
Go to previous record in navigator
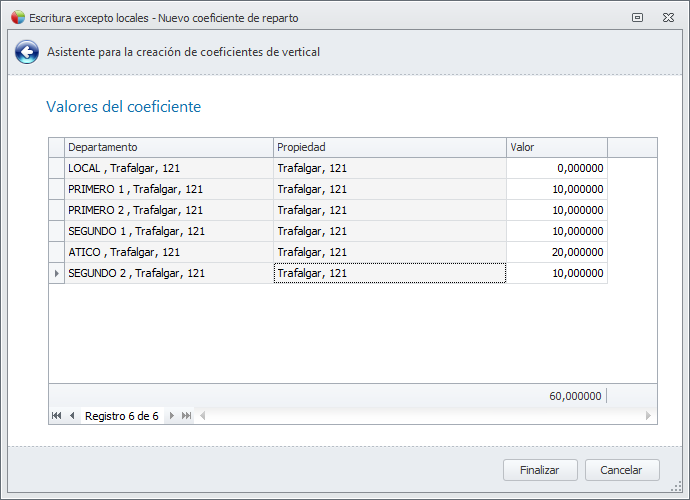coord(72,416)
